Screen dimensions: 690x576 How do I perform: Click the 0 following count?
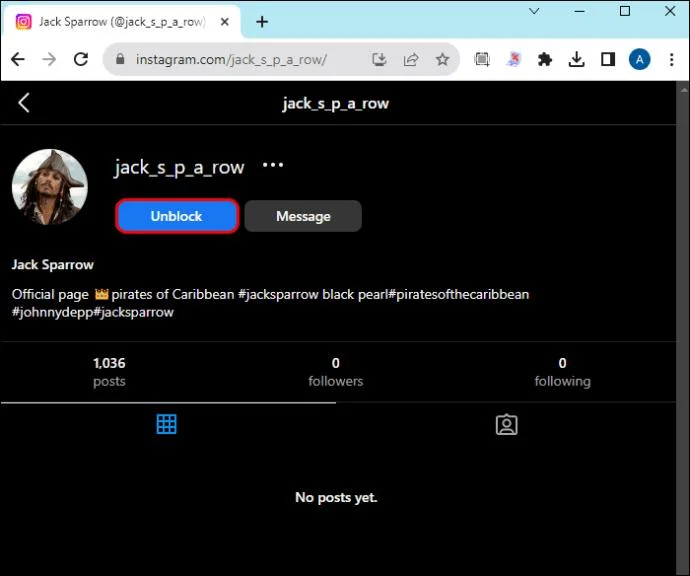(562, 372)
